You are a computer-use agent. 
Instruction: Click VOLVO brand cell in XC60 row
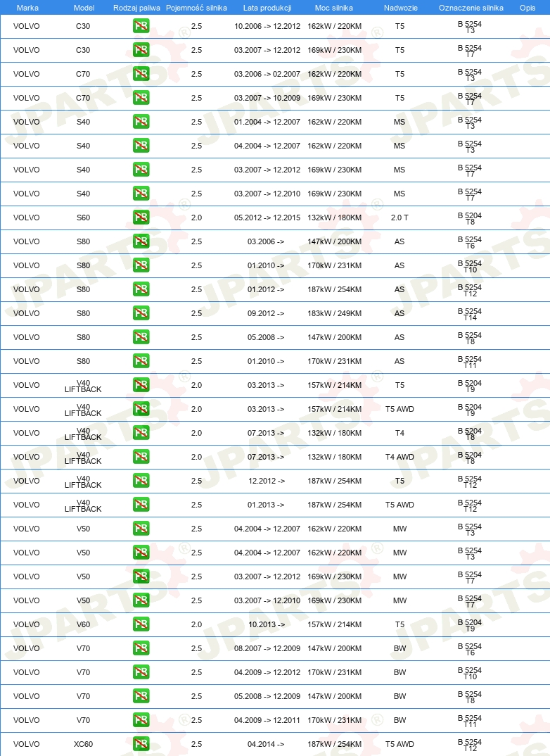27,744
